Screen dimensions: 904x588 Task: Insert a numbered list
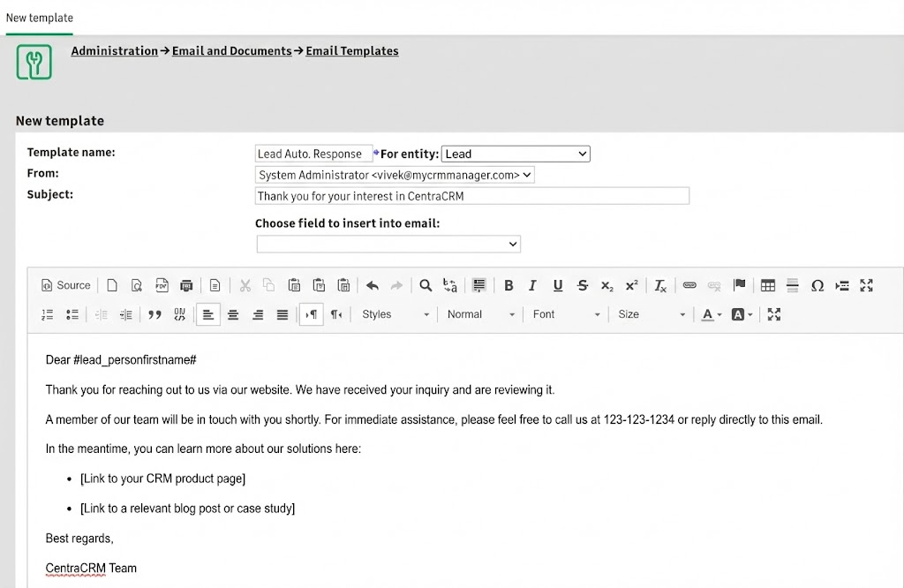pos(48,314)
